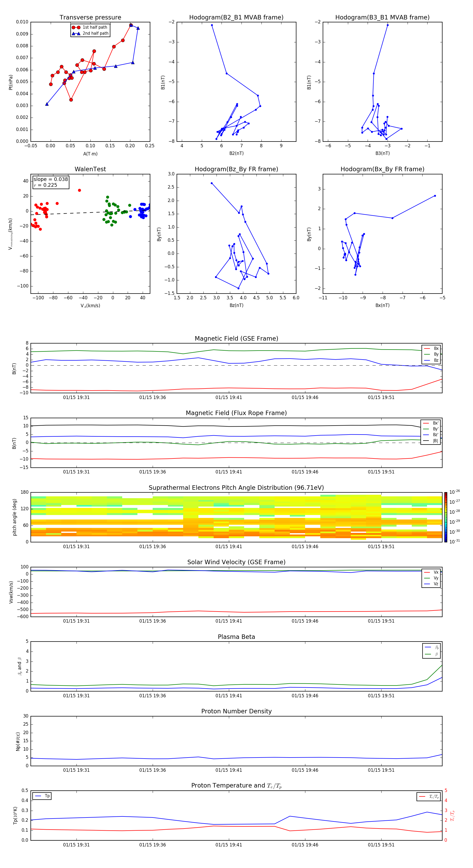Click the 'Tp' legend entry in temperature panel

click(42, 796)
